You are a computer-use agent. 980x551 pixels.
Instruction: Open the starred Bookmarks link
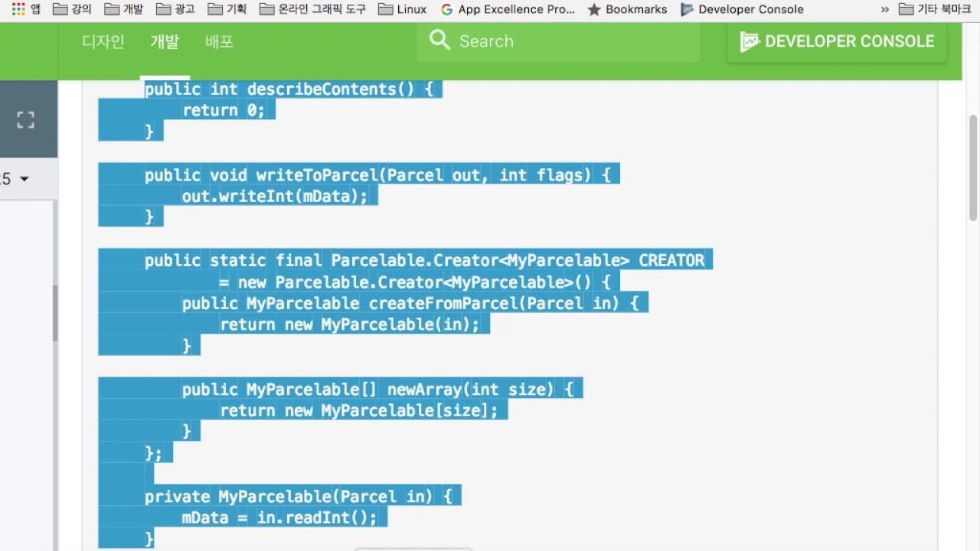[627, 9]
